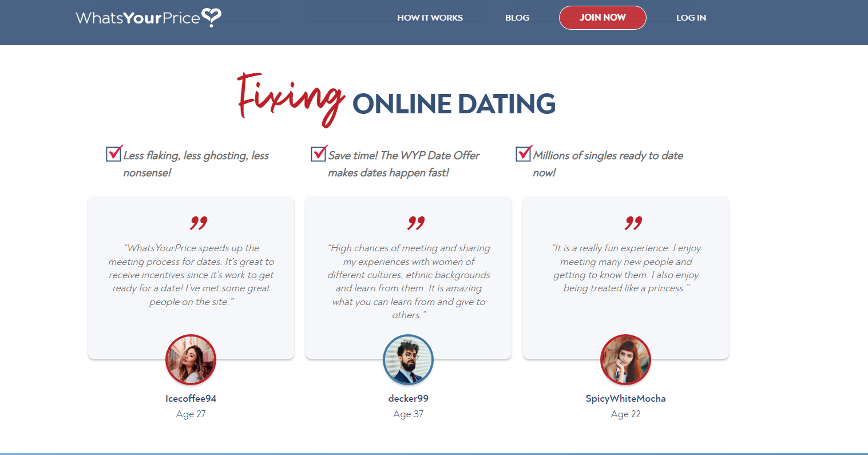Image resolution: width=868 pixels, height=455 pixels.
Task: Click the 'ONLINE DATING' heading
Action: click(454, 104)
